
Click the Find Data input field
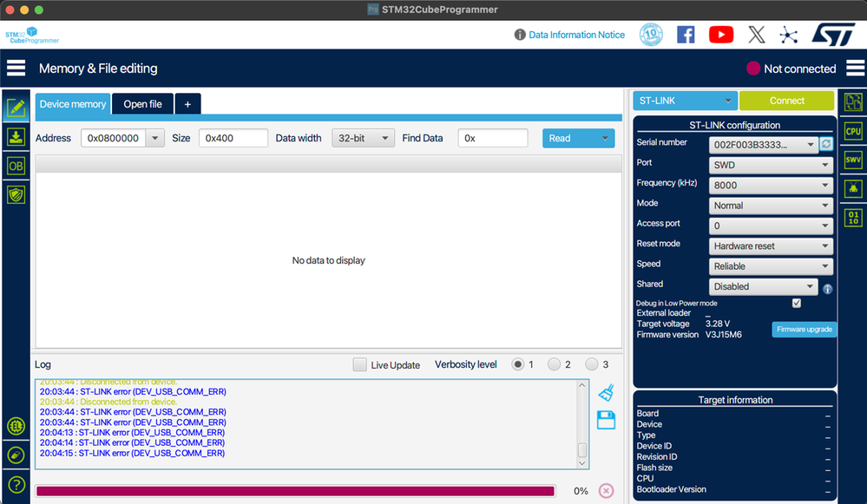click(x=493, y=138)
